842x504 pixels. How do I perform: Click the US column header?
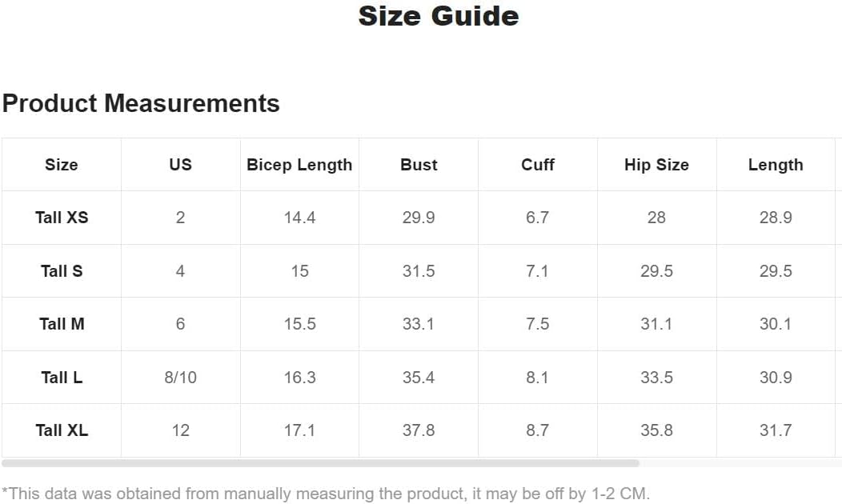(180, 165)
